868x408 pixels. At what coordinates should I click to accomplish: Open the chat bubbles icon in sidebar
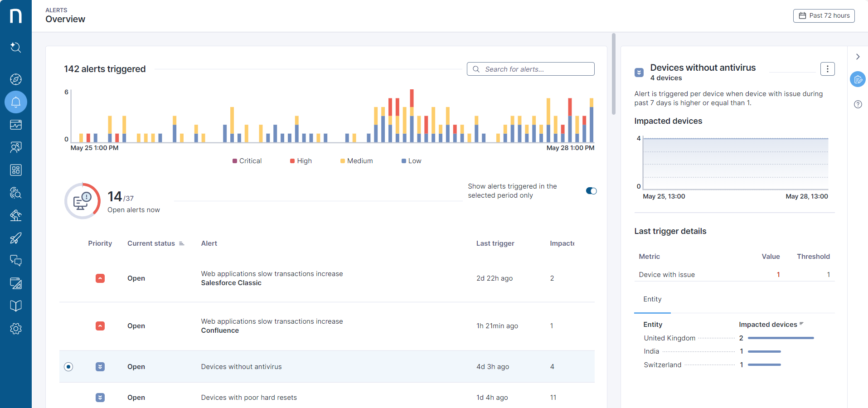point(16,261)
